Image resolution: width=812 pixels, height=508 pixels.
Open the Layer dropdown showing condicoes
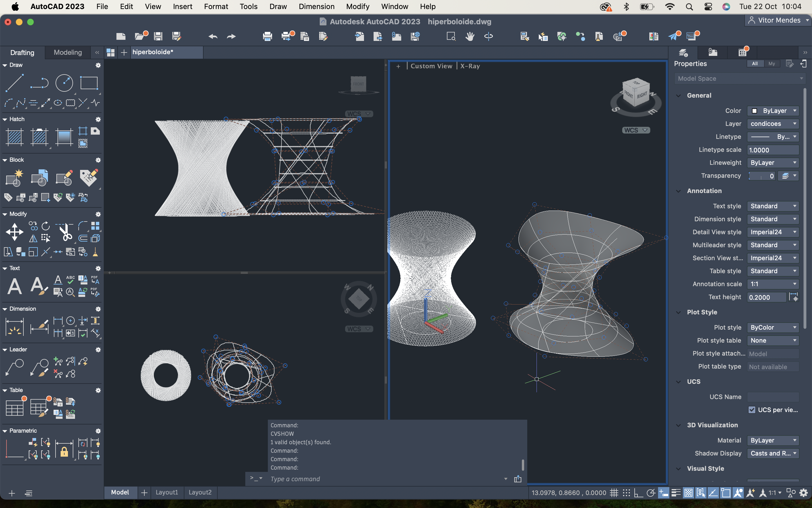pos(773,124)
